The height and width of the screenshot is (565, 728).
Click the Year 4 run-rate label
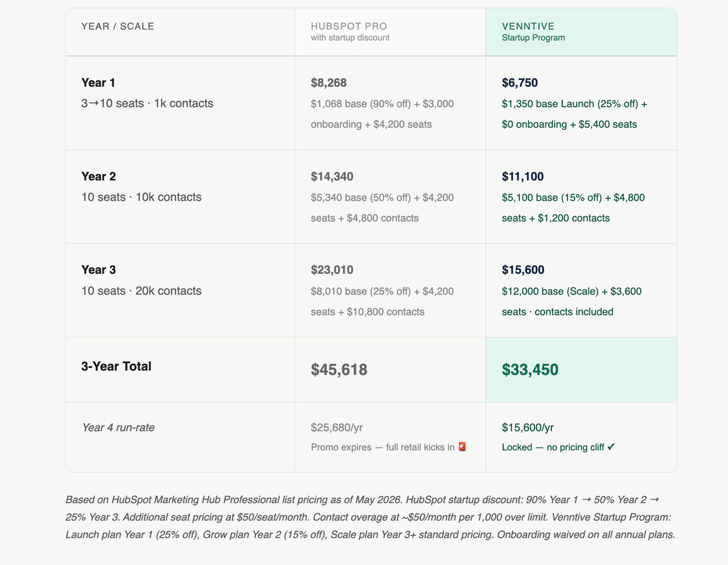point(118,427)
